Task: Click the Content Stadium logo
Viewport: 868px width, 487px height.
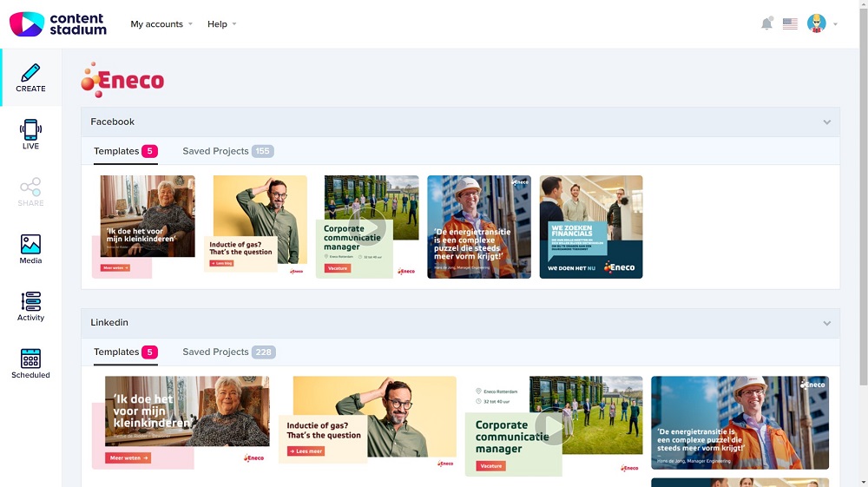Action: tap(58, 24)
